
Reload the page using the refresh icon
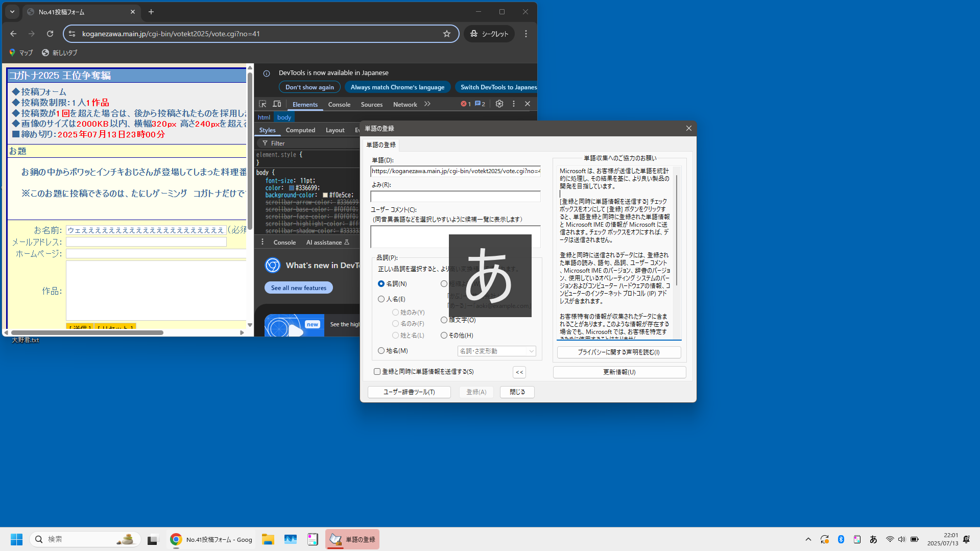50,34
